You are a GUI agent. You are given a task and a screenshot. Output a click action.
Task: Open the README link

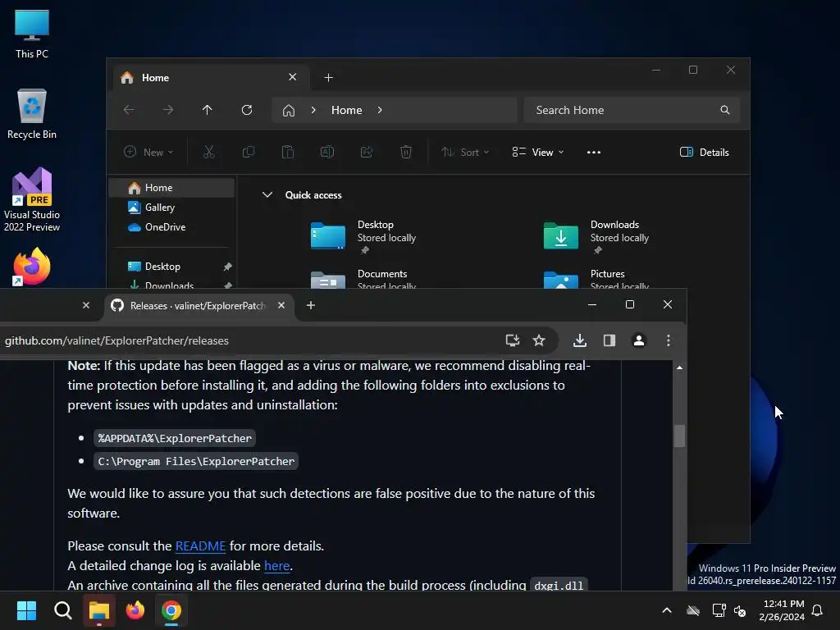click(200, 546)
